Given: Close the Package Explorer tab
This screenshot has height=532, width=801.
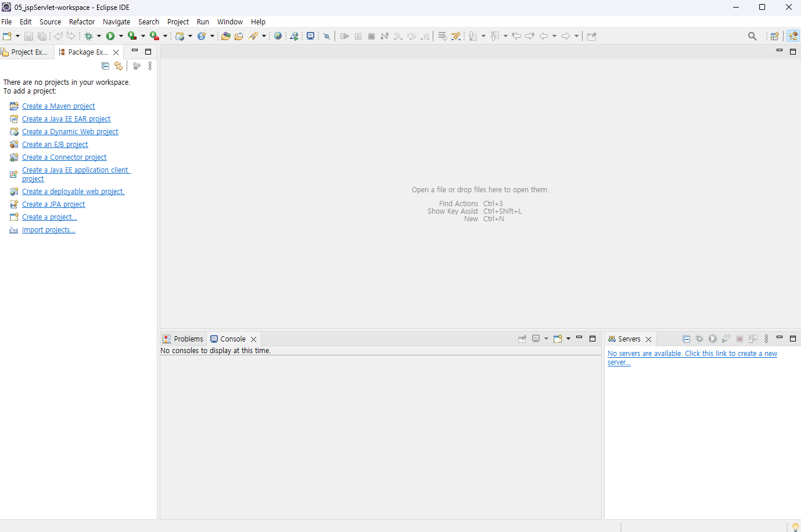Looking at the screenshot, I should 116,52.
